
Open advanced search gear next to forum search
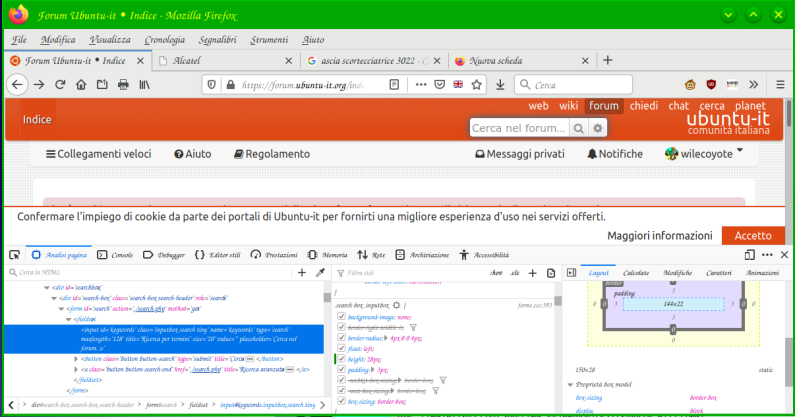(598, 128)
